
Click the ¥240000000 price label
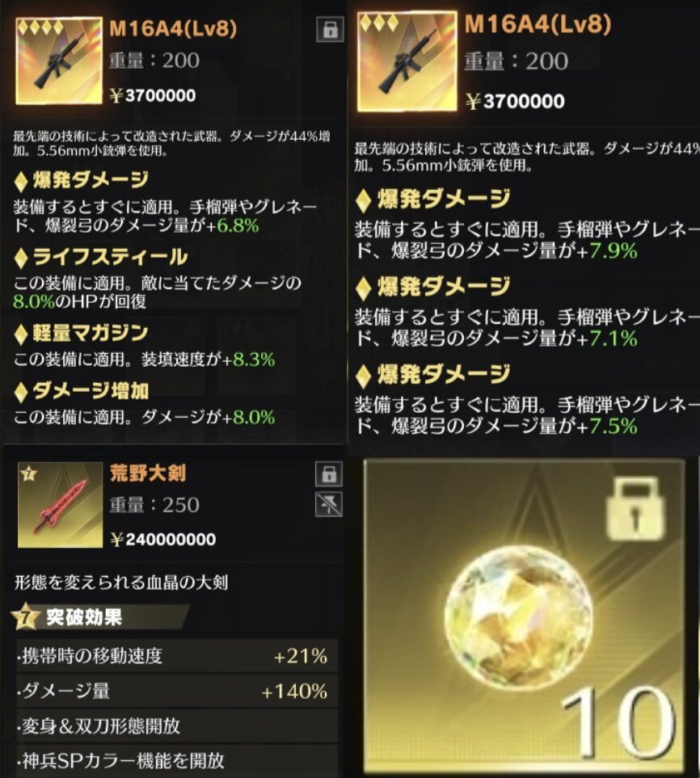pos(163,540)
